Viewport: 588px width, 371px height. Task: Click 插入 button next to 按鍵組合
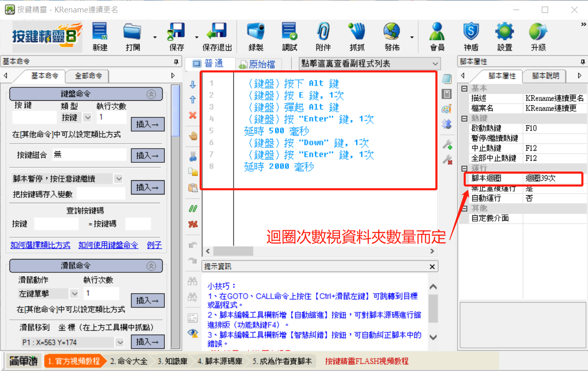[148, 155]
